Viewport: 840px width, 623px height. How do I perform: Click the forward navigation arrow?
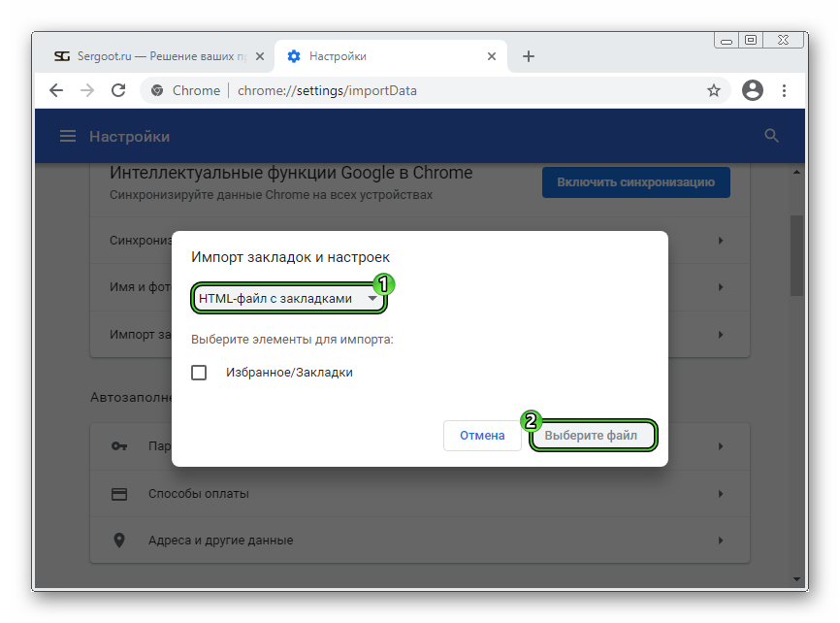[x=86, y=90]
